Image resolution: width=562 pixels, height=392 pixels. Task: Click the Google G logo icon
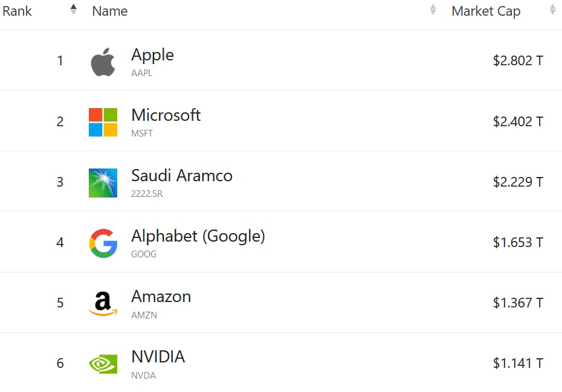tap(103, 243)
